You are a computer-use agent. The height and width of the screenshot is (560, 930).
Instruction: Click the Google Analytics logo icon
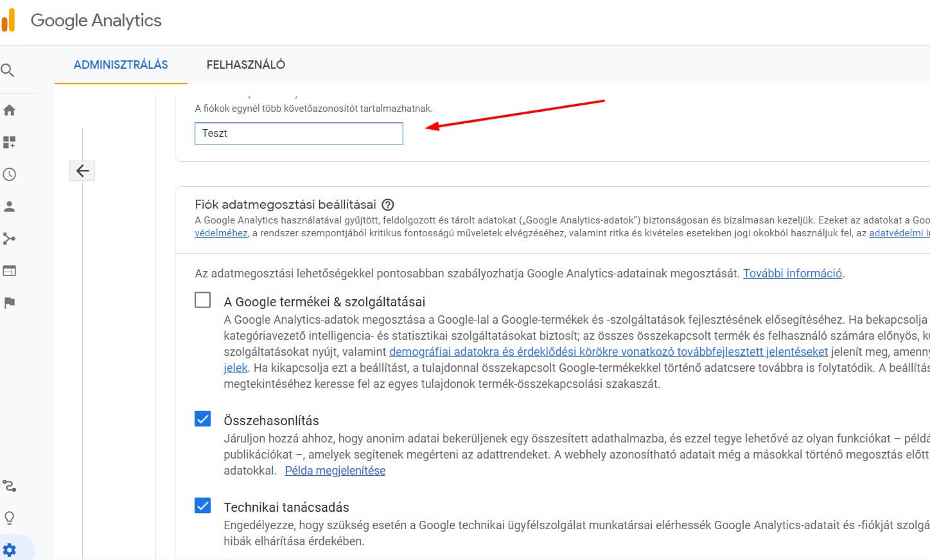coord(8,20)
